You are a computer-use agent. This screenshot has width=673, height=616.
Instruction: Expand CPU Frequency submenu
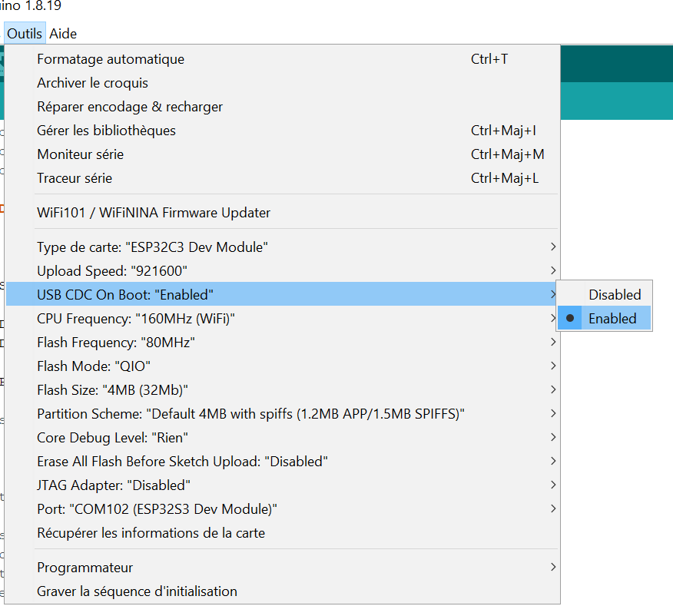tap(283, 319)
